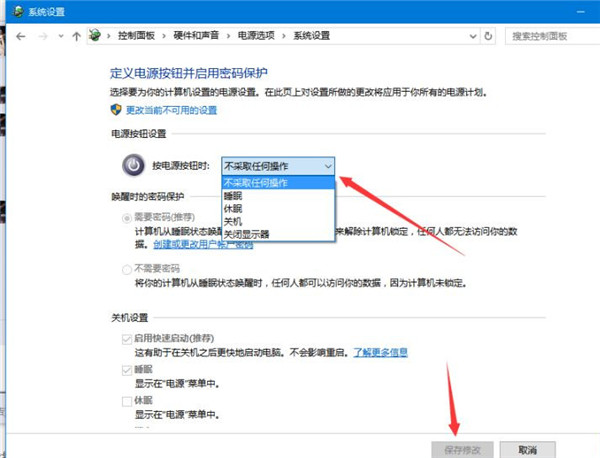Screen dimensions: 600x458
Task: Click the refresh button beside address bar
Action: click(x=488, y=36)
